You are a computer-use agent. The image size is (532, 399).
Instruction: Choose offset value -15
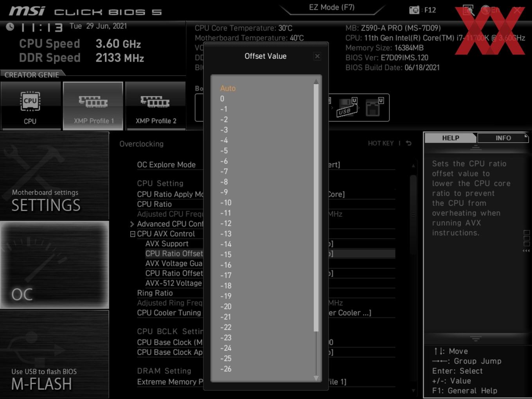[226, 255]
